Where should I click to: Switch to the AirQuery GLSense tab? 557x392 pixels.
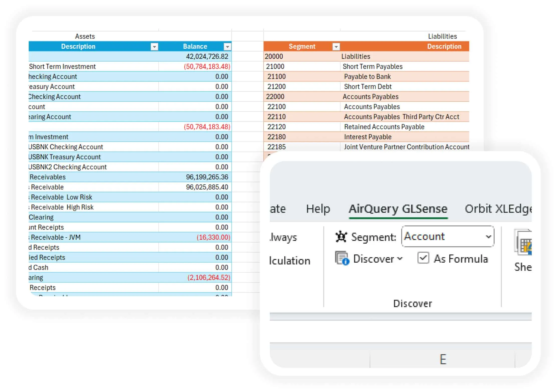398,209
